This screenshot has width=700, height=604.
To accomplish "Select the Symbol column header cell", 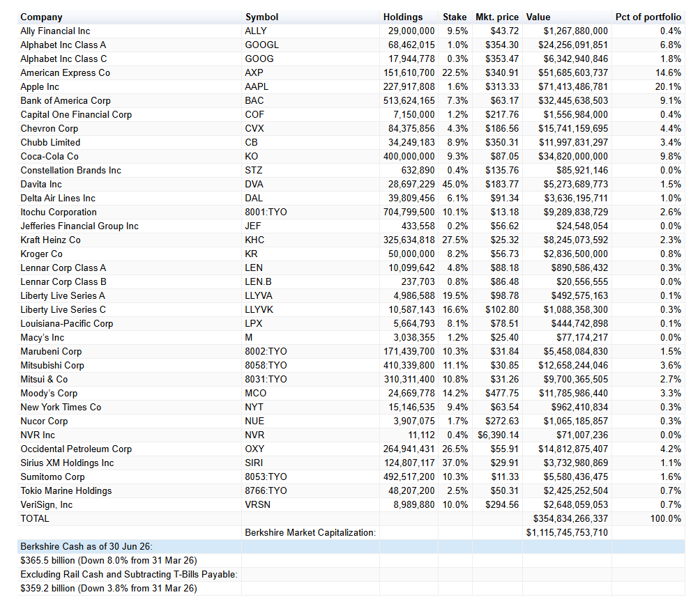I will pos(310,17).
